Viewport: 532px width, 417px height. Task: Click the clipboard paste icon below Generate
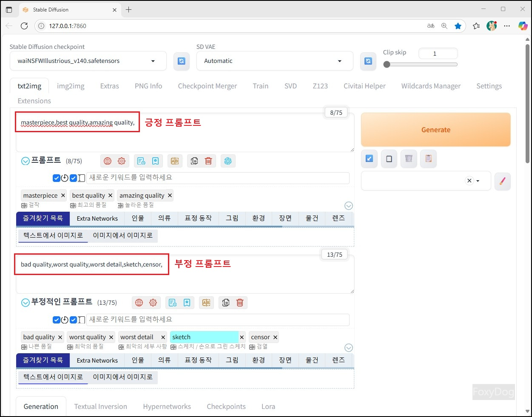(428, 159)
